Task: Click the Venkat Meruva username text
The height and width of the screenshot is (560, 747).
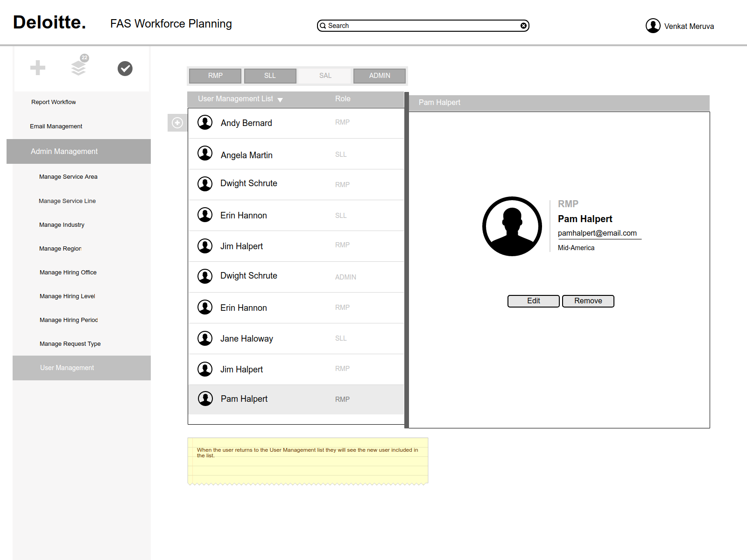Action: coord(689,26)
